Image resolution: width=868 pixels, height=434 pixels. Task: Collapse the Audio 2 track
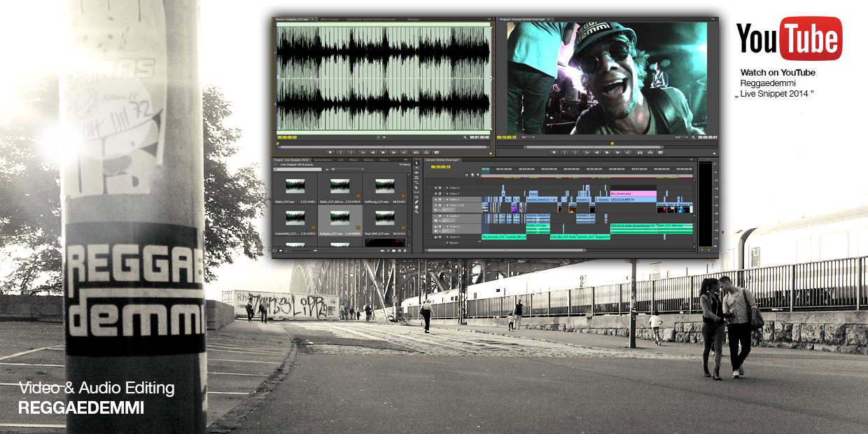[447, 217]
